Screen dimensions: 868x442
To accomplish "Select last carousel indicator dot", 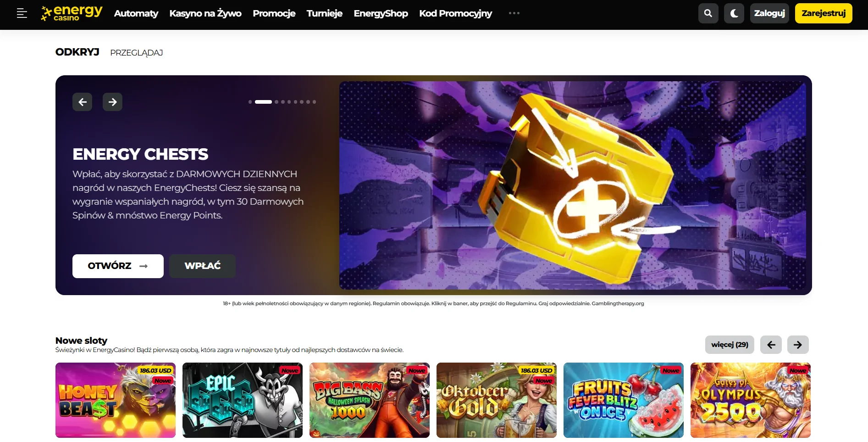I will click(x=314, y=102).
